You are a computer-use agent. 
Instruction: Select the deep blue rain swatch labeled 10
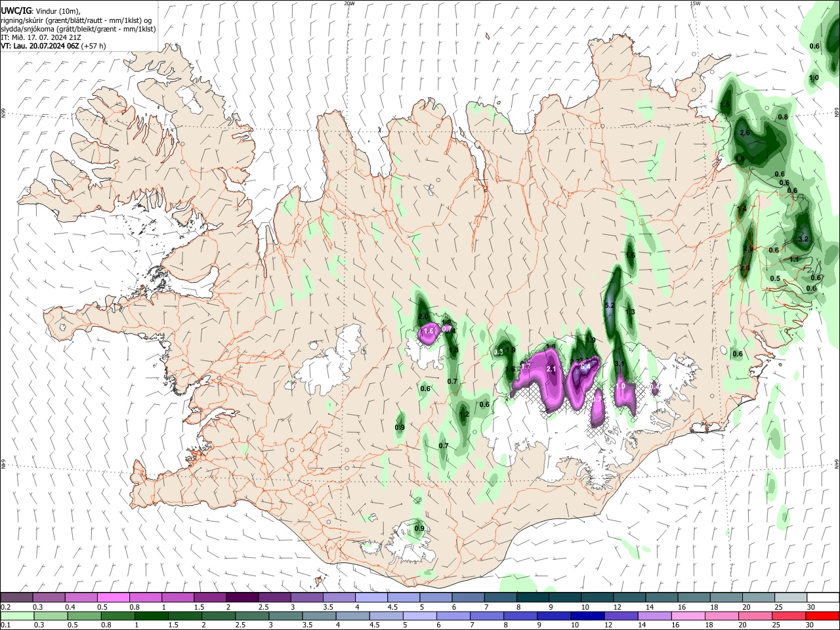pyautogui.click(x=587, y=616)
